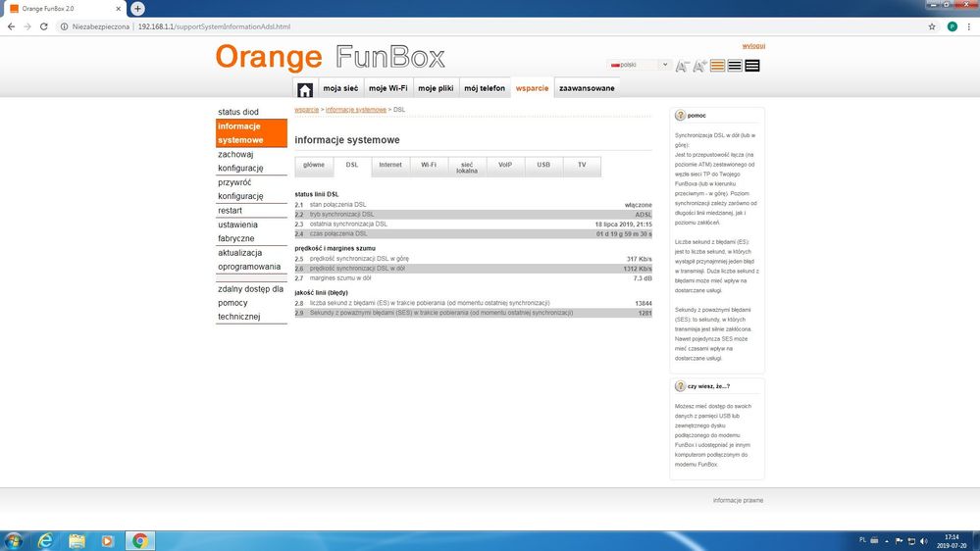
Task: Open 'zachowaj konfigurację' in sidebar
Action: pos(251,161)
